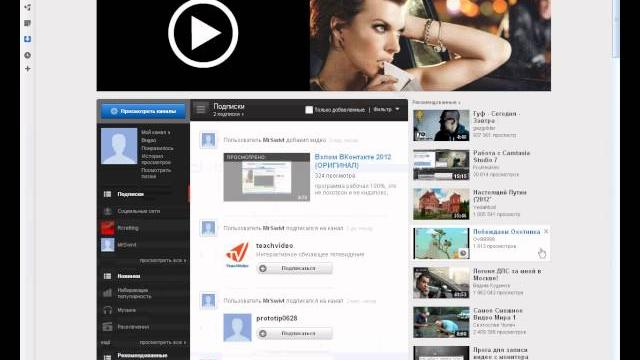Click the second просмотреть все link below Развлечения

pyautogui.click(x=162, y=342)
